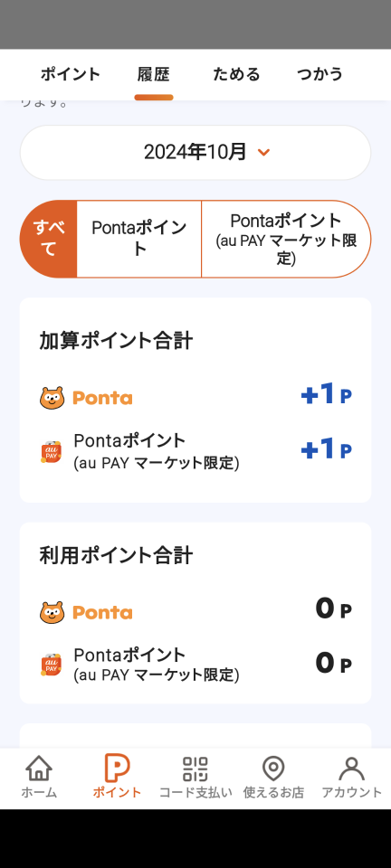Screen dimensions: 391x868
Task: Open the 2024年10月 month dropdown
Action: [x=195, y=152]
